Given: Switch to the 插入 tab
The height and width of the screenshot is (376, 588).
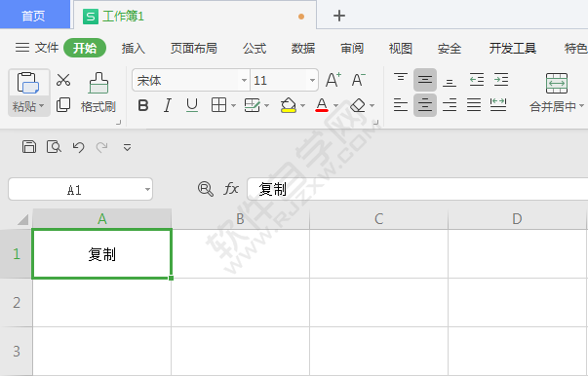Looking at the screenshot, I should 134,49.
